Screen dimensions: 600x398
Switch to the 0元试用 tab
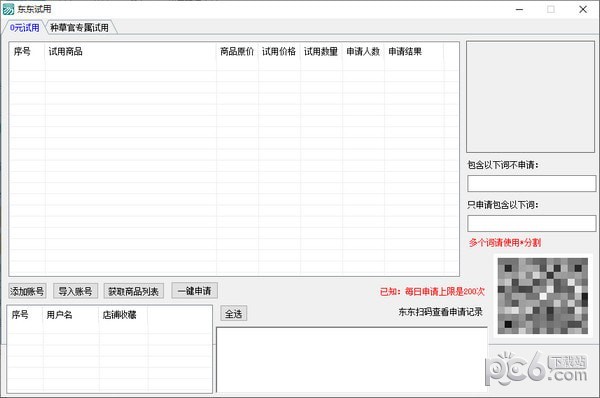24,28
